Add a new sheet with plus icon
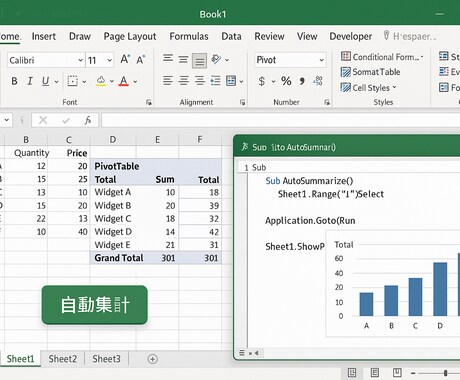 pyautogui.click(x=152, y=359)
